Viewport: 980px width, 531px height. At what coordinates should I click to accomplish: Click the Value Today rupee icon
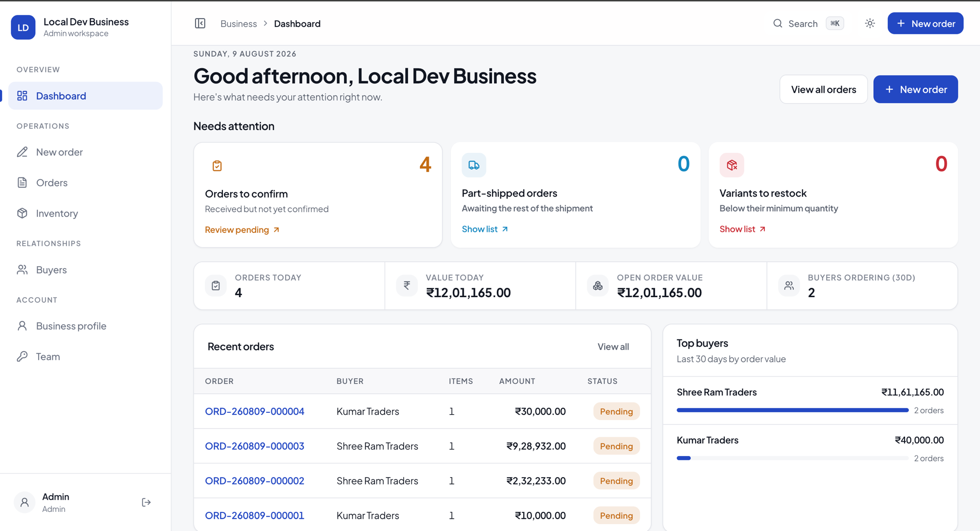point(407,285)
